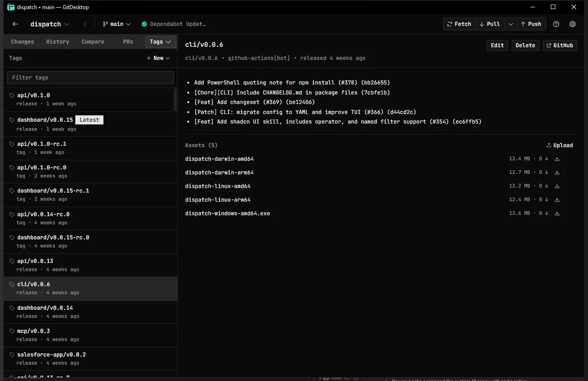Click tag icon beside salesforce-app/v0.0.2

pos(12,355)
